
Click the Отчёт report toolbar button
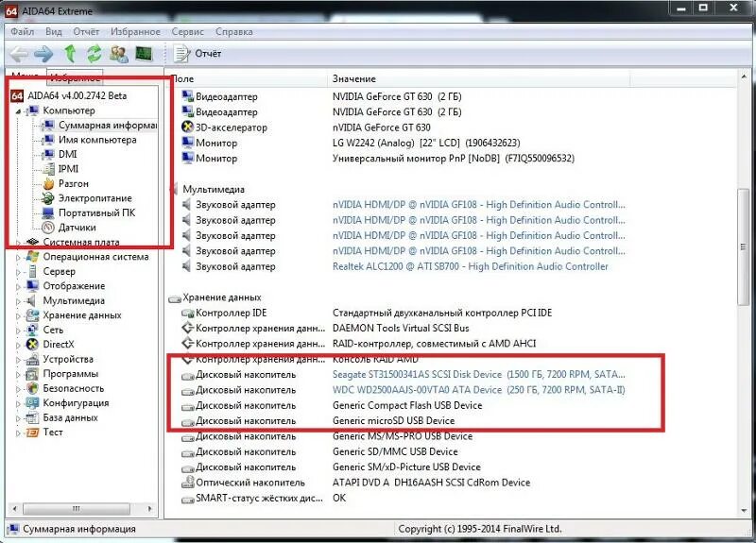(x=198, y=54)
